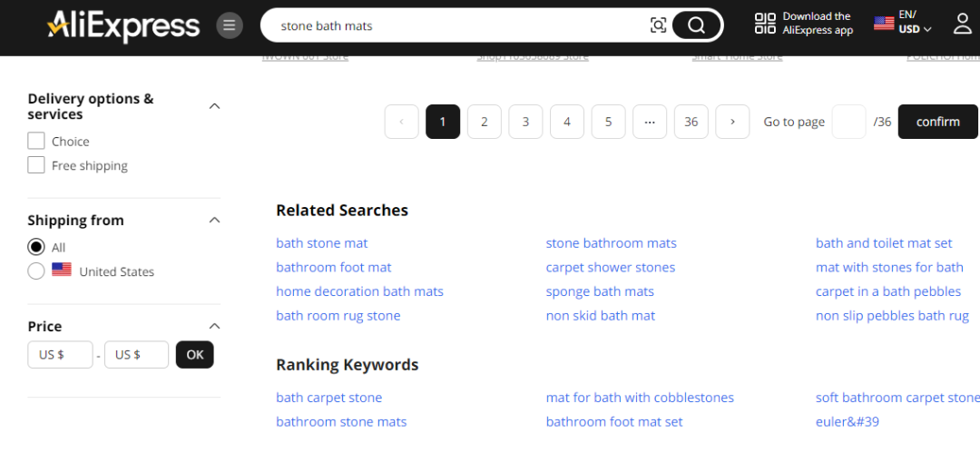The image size is (980, 453).
Task: Click the Go to page number field
Action: point(848,122)
